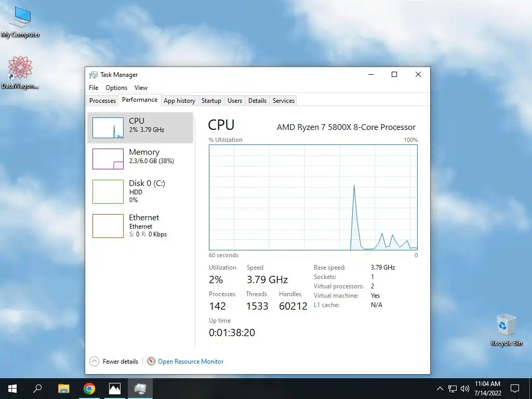Switch to the Processes tab

pyautogui.click(x=102, y=101)
